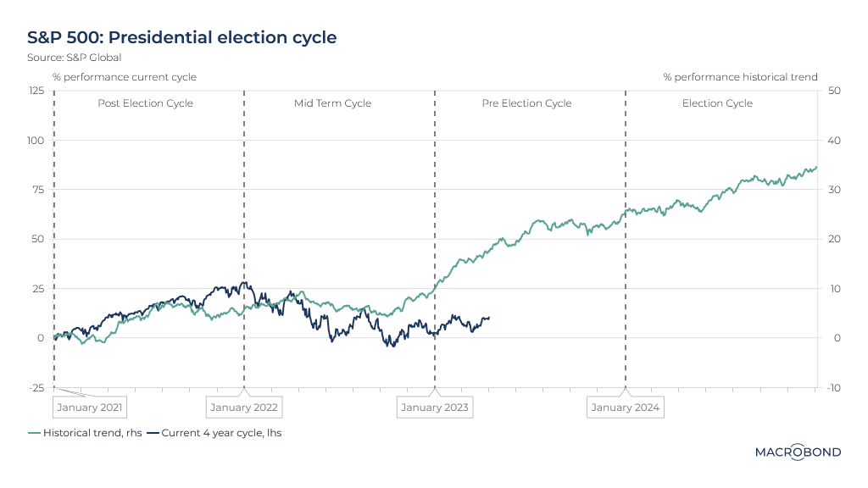Click the end of the dark blue current cycle line

click(489, 318)
